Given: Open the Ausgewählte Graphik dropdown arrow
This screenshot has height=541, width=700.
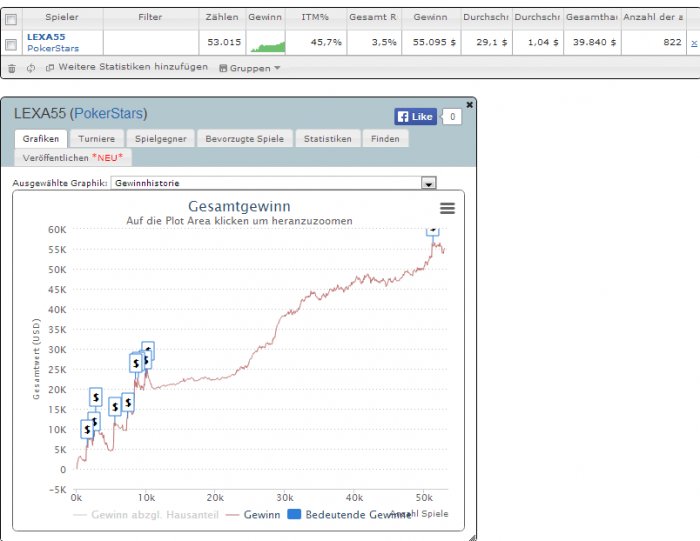Looking at the screenshot, I should 429,183.
